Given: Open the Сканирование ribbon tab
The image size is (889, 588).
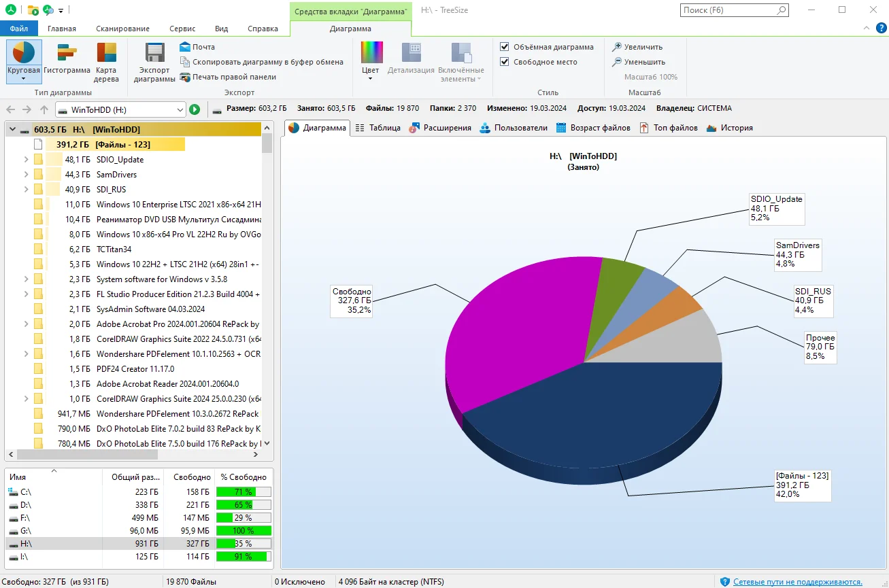Looking at the screenshot, I should point(122,29).
